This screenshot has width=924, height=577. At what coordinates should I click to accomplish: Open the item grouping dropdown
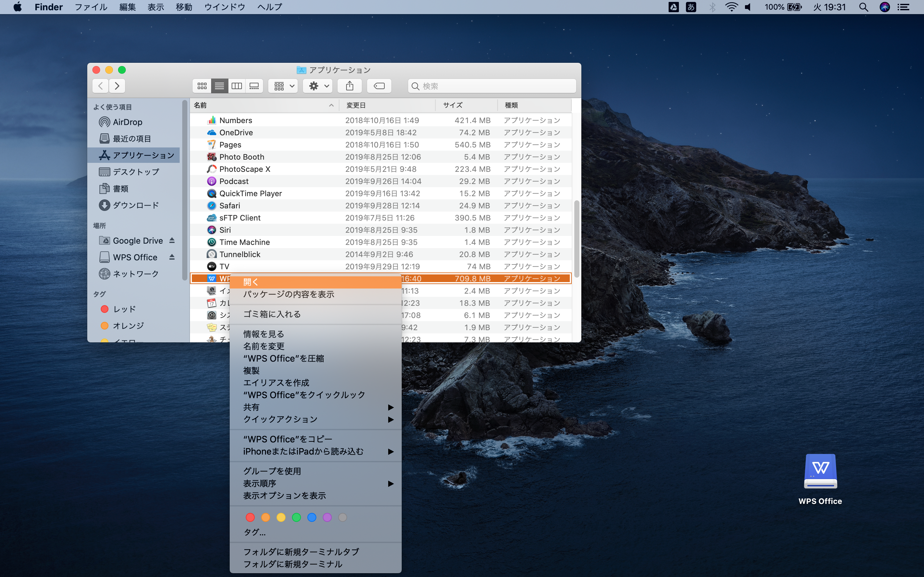[x=283, y=86]
